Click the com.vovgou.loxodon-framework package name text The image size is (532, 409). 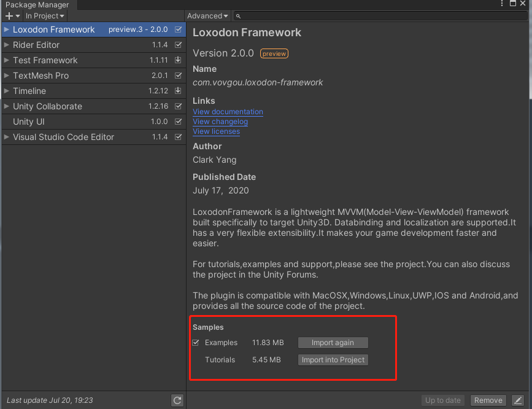(258, 82)
